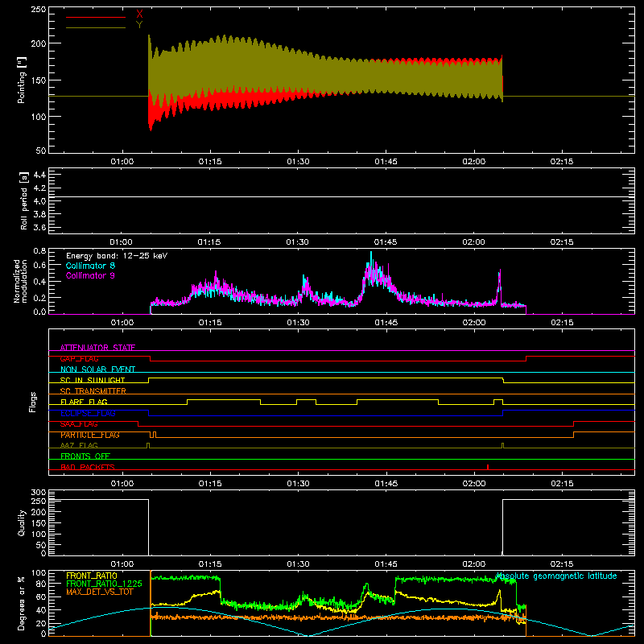Click the PARTICLE_FLAG label

(90, 435)
